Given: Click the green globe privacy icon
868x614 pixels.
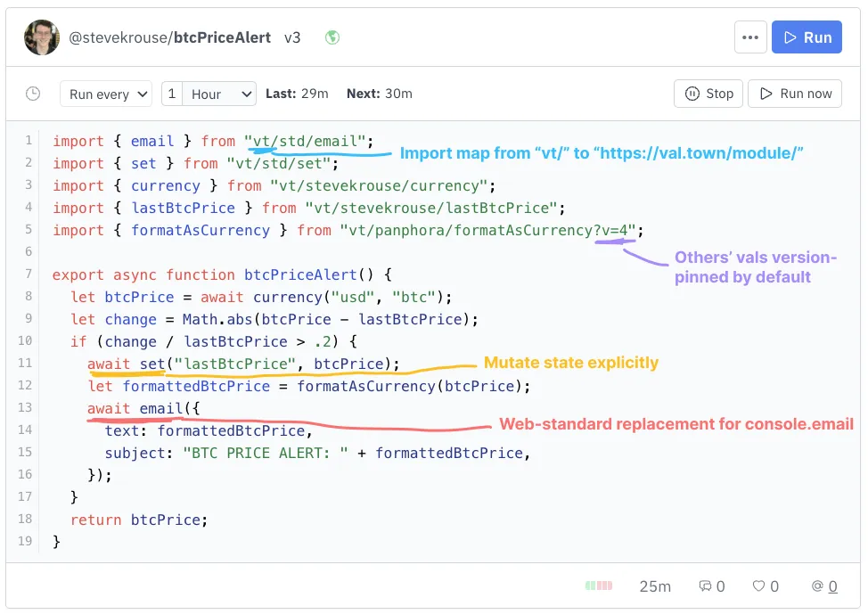Looking at the screenshot, I should coord(332,37).
